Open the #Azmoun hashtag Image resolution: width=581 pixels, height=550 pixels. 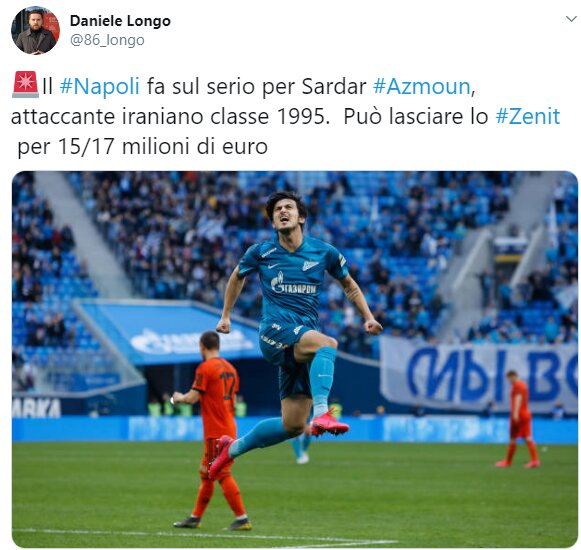[422, 86]
